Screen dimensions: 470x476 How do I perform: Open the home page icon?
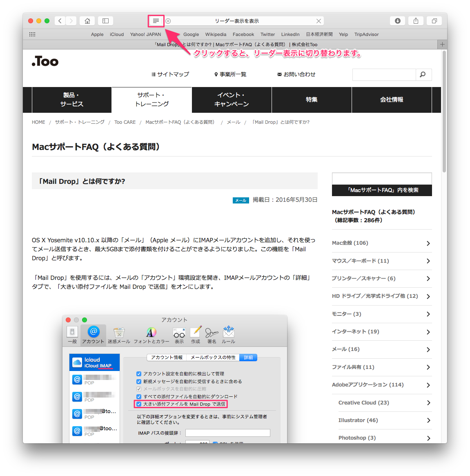pyautogui.click(x=87, y=21)
